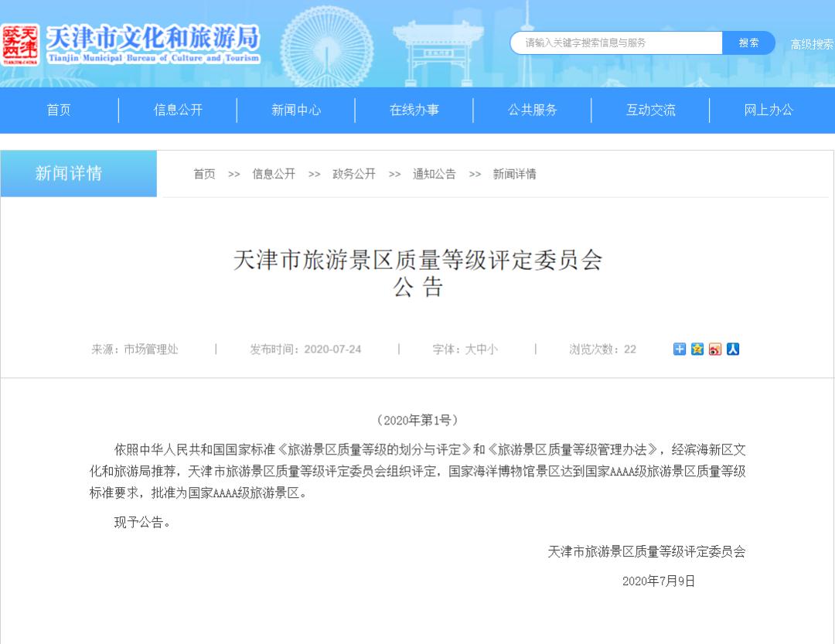Open the 新闻中心 navigation menu

point(295,110)
